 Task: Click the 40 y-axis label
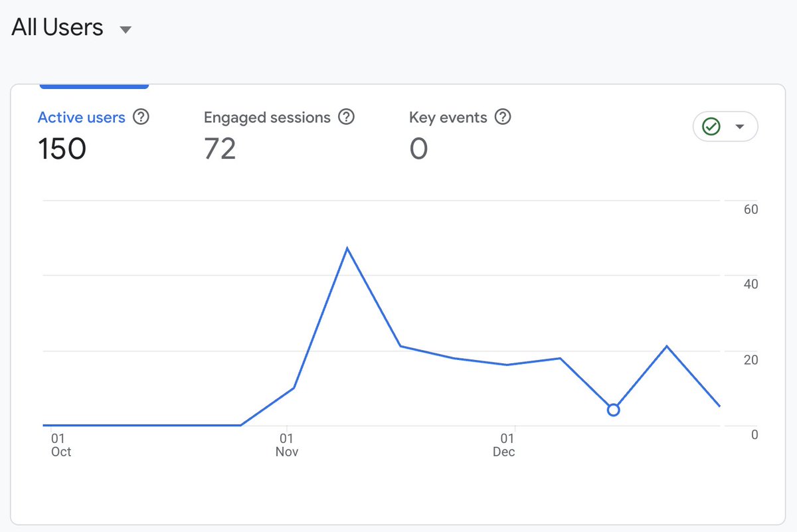[751, 284]
